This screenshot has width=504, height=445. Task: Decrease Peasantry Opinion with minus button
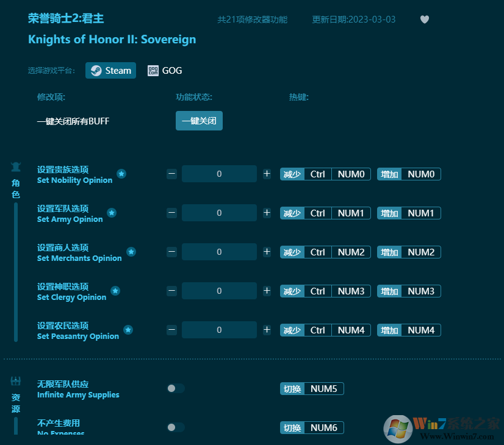(171, 330)
